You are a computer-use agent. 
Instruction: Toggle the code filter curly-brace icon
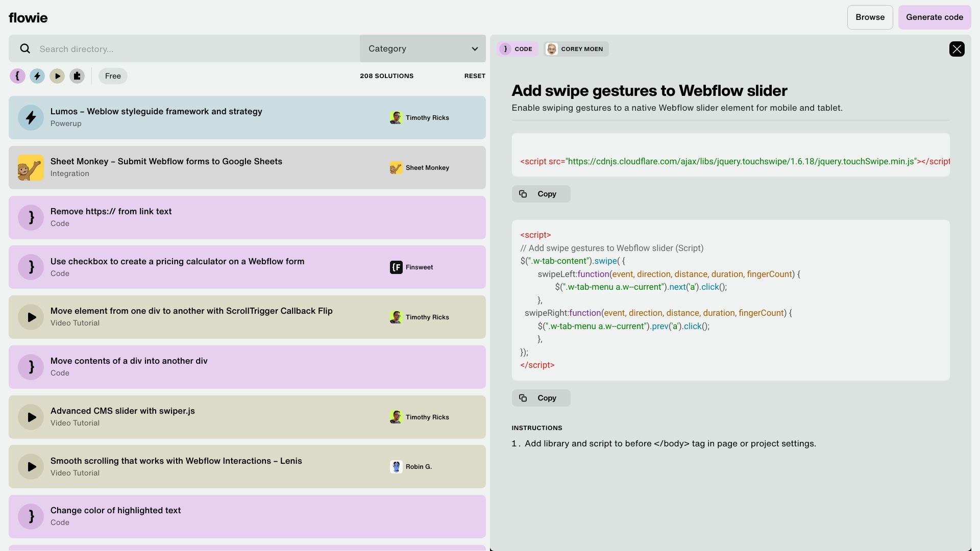(17, 76)
